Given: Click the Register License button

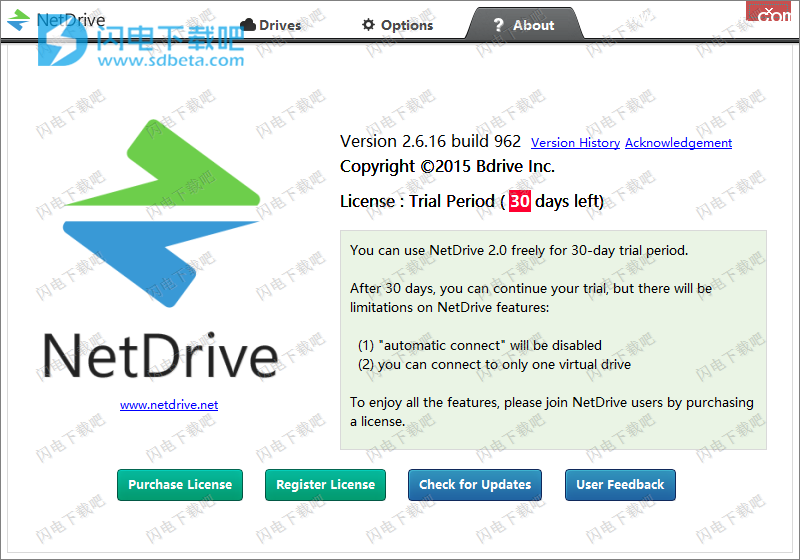Looking at the screenshot, I should [x=326, y=485].
